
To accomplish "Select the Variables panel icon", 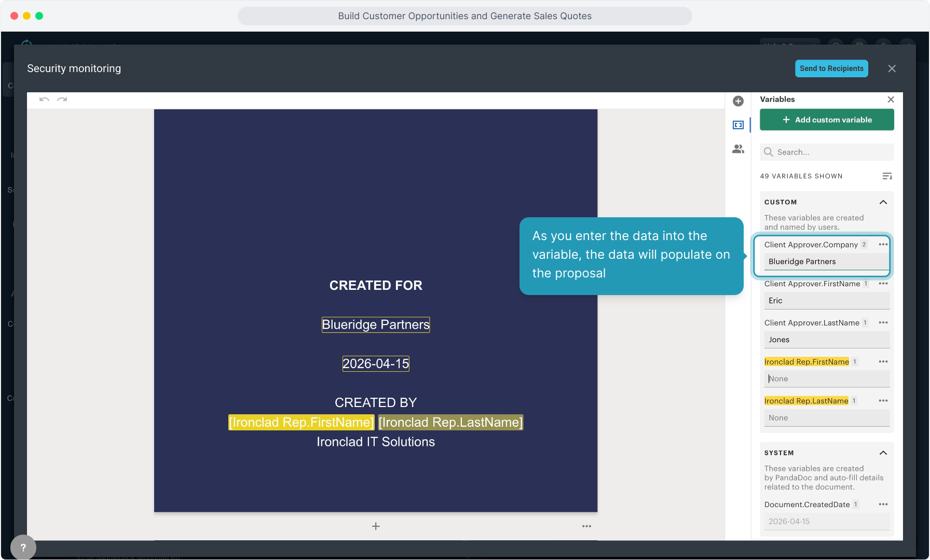I will point(738,125).
